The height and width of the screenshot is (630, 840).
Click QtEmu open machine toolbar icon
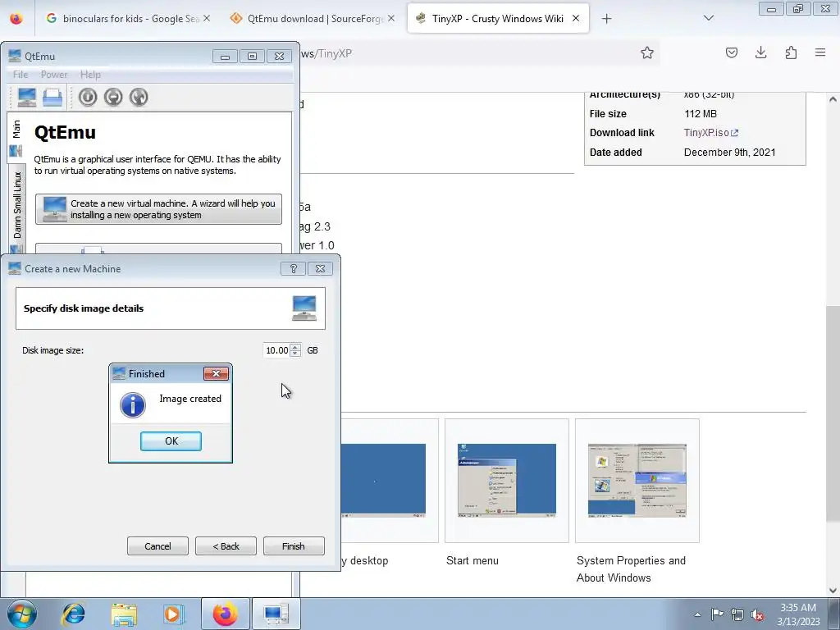(52, 97)
